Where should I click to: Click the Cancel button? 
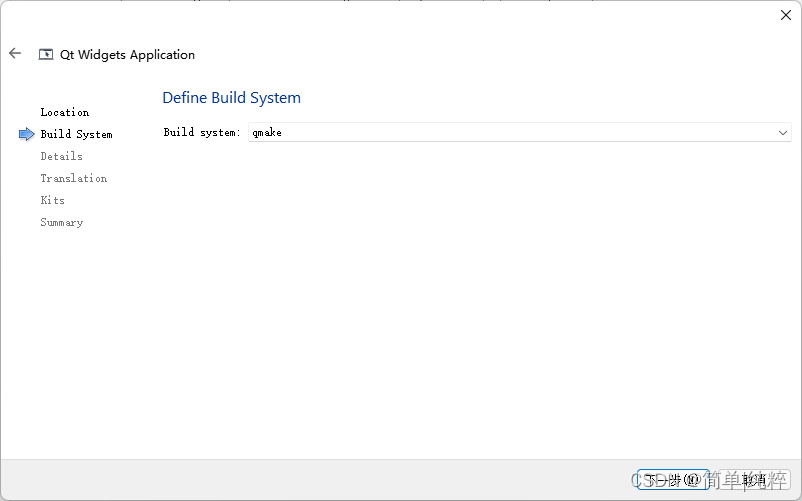[x=755, y=480]
